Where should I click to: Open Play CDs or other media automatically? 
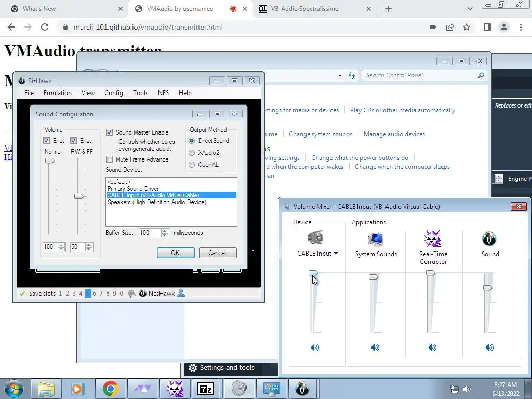tap(403, 110)
